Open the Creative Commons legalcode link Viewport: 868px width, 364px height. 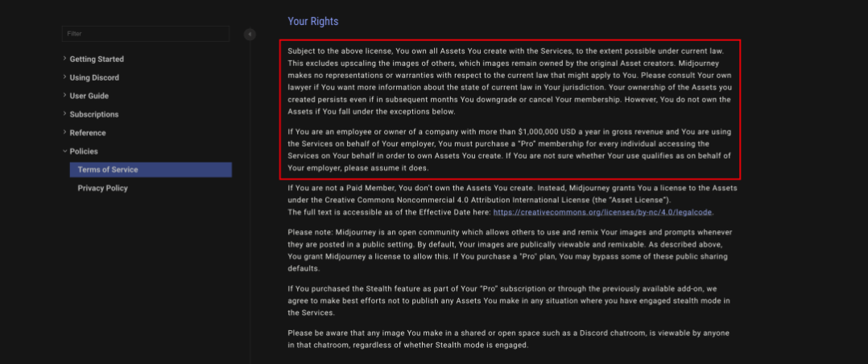603,212
